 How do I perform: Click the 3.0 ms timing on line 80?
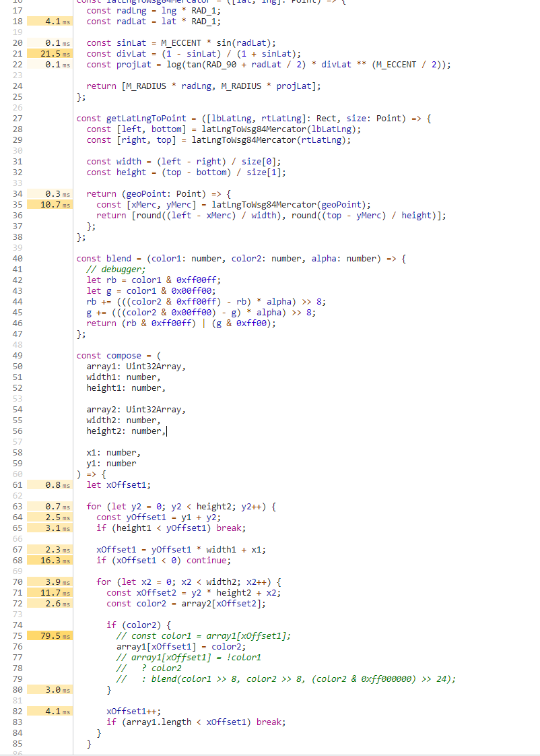click(50, 690)
